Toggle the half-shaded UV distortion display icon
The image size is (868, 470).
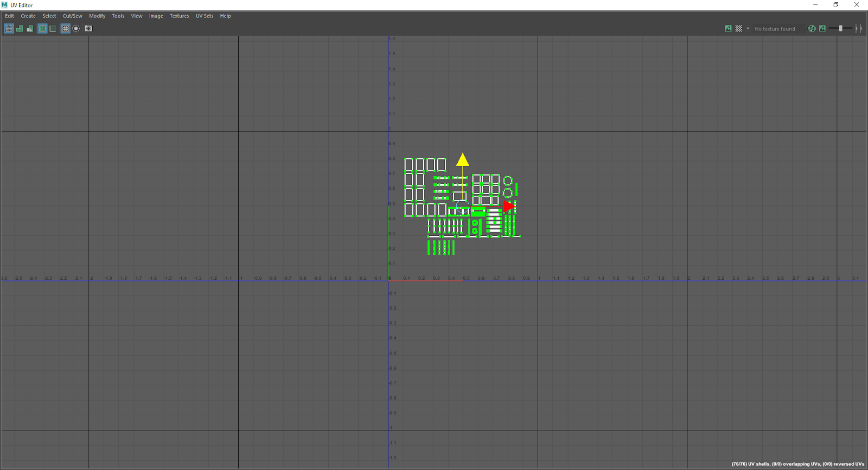coord(30,29)
